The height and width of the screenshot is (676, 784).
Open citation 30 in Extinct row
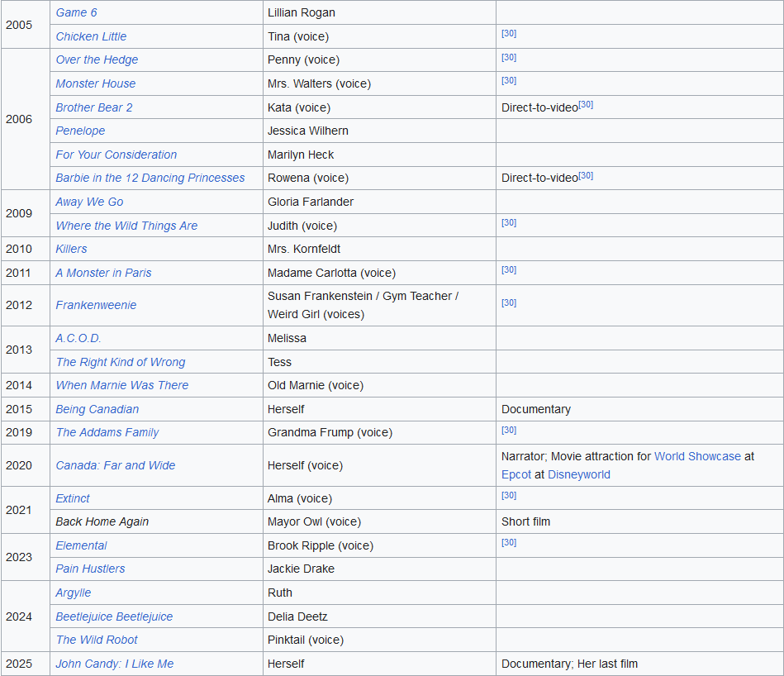coord(509,496)
